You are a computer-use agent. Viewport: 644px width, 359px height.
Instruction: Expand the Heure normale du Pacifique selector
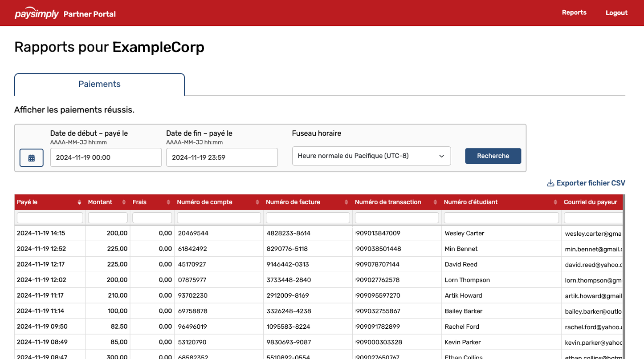(371, 156)
